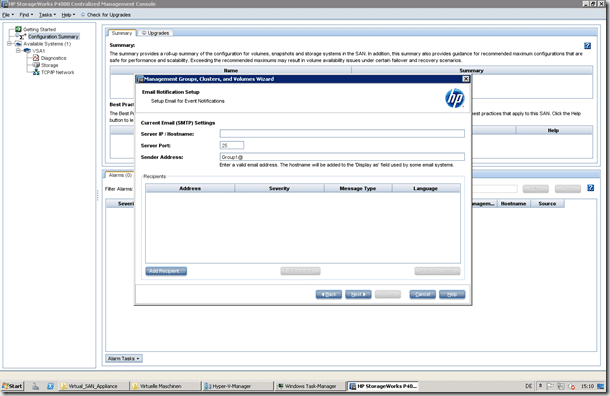Collapse the Available Systems tree node
This screenshot has height=396, width=610.
pyautogui.click(x=9, y=44)
